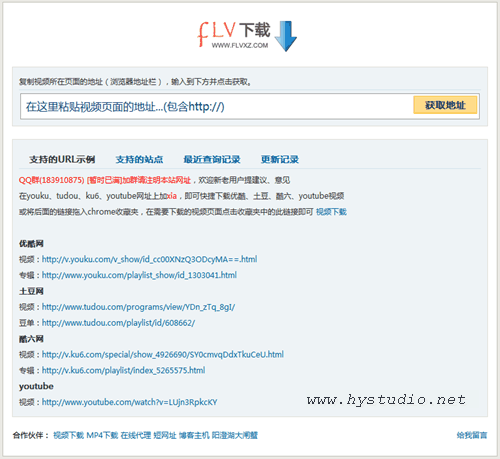This screenshot has height=459, width=500.
Task: Click the 酷六网 heading
Action: tap(31, 339)
